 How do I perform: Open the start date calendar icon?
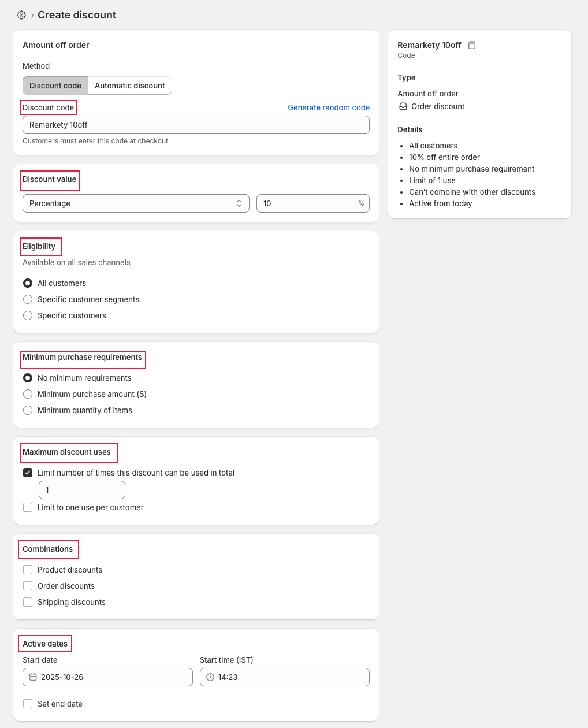point(33,677)
